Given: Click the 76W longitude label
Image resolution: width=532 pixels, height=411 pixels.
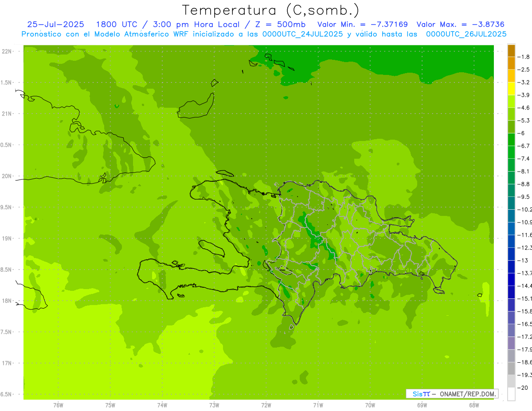Looking at the screenshot, I should pyautogui.click(x=58, y=405).
